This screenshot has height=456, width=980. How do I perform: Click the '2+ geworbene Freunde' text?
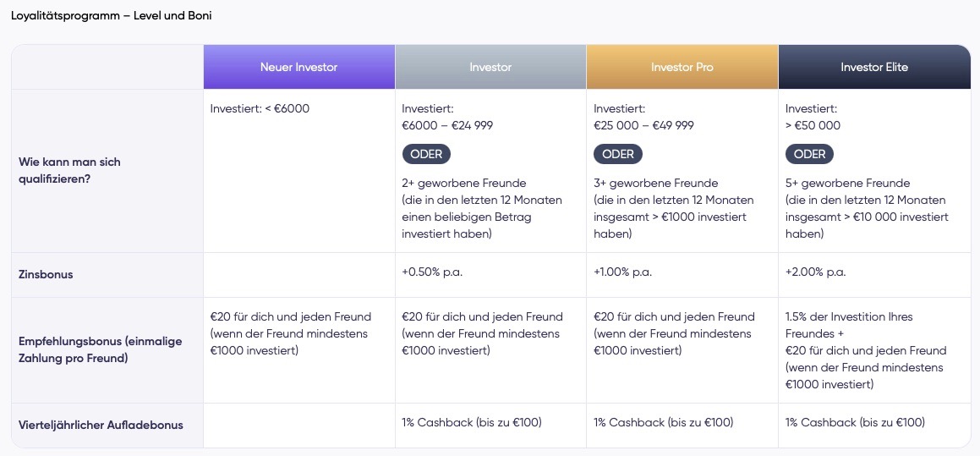pyautogui.click(x=464, y=183)
